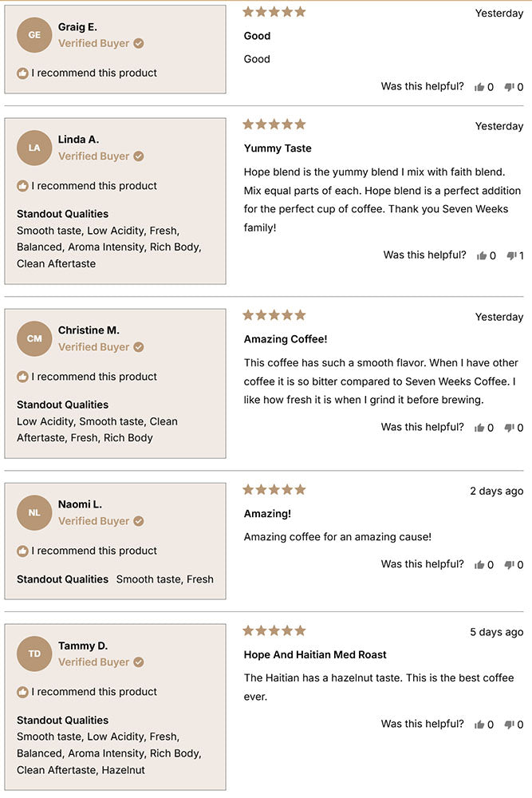The height and width of the screenshot is (798, 532).
Task: Click the star rating above 'Amazing!' title
Action: click(x=274, y=489)
